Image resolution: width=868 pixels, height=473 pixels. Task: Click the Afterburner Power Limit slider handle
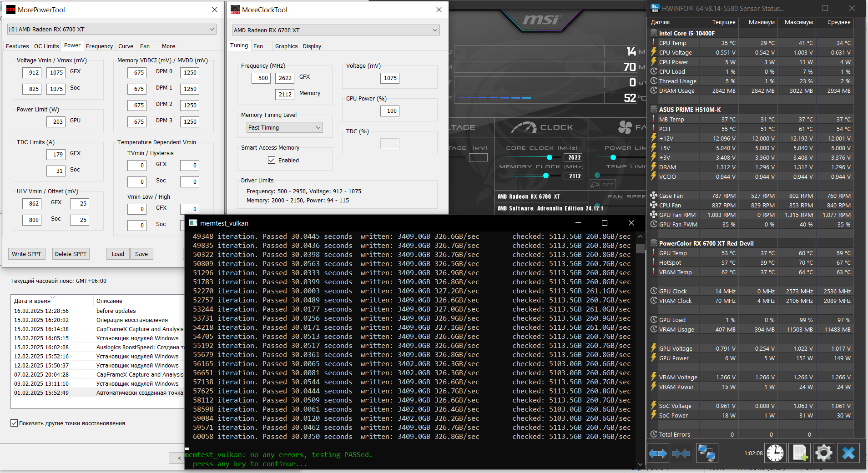coord(613,157)
